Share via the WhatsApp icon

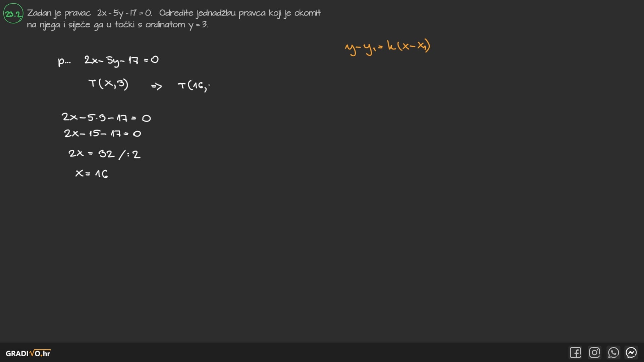pyautogui.click(x=613, y=353)
